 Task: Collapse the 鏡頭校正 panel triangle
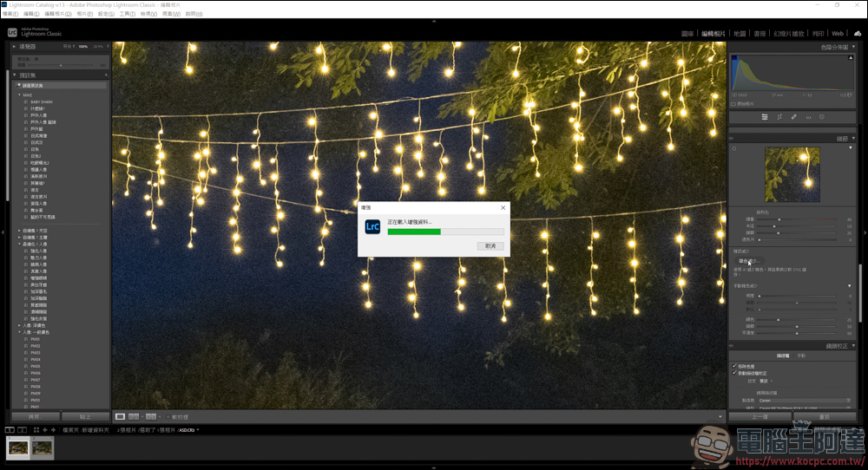pos(853,346)
